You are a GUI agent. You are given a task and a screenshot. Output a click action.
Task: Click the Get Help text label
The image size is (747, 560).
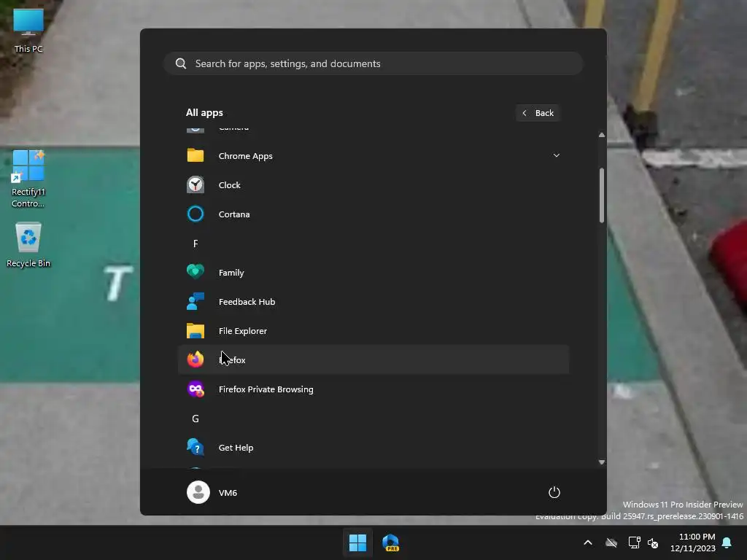pos(236,447)
